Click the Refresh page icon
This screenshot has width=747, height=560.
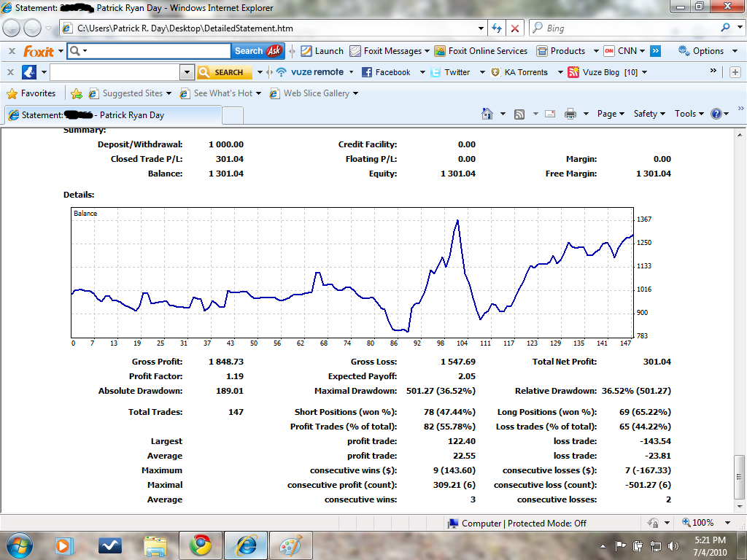point(497,28)
